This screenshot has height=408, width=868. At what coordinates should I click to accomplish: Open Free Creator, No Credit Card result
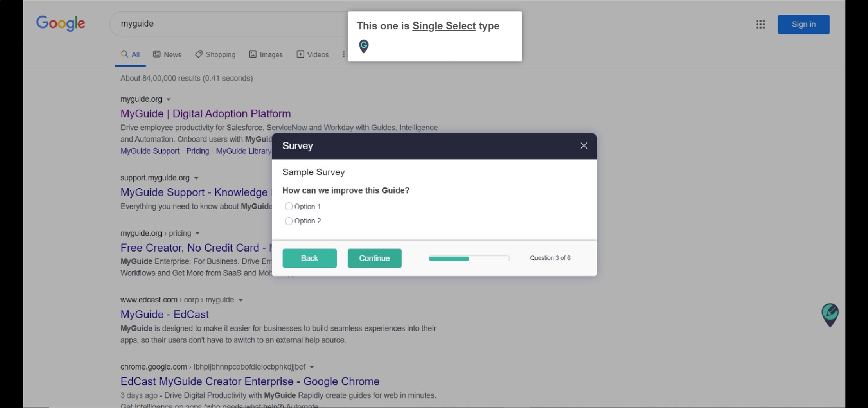point(196,248)
